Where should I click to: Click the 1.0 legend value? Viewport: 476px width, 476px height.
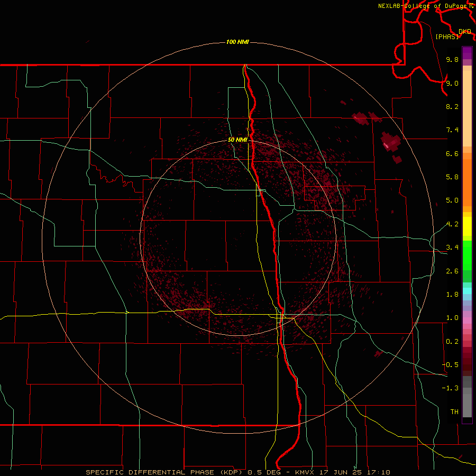tap(452, 318)
